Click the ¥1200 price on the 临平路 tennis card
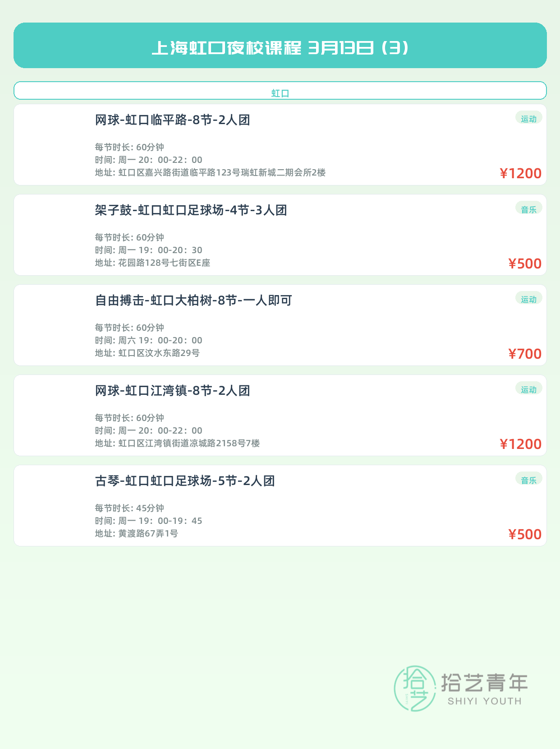Image resolution: width=560 pixels, height=749 pixels. point(520,173)
